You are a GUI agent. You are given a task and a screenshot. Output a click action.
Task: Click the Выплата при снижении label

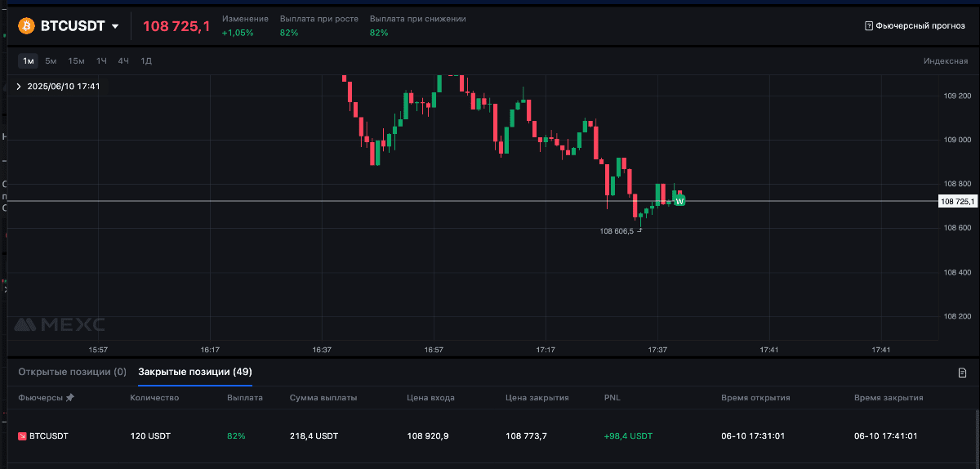(x=418, y=19)
